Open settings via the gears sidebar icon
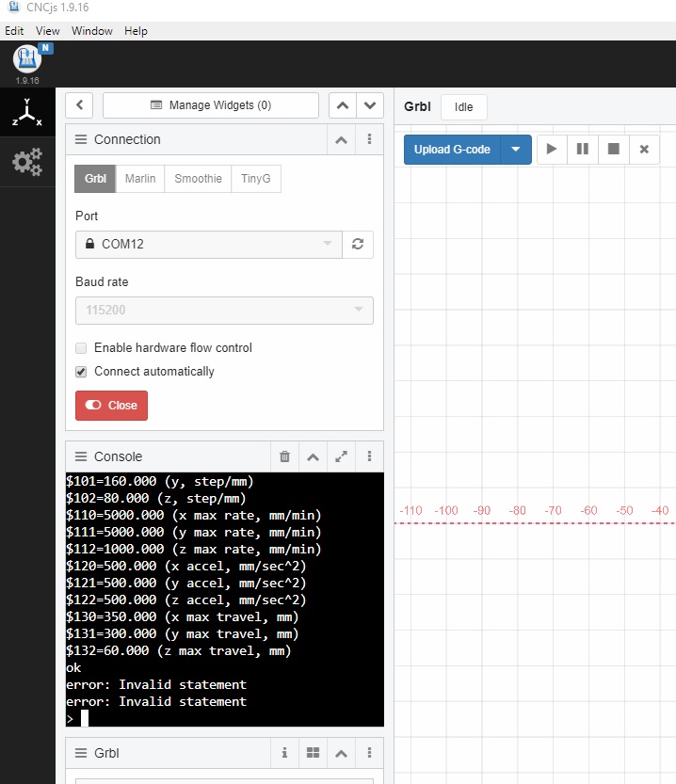 point(26,162)
